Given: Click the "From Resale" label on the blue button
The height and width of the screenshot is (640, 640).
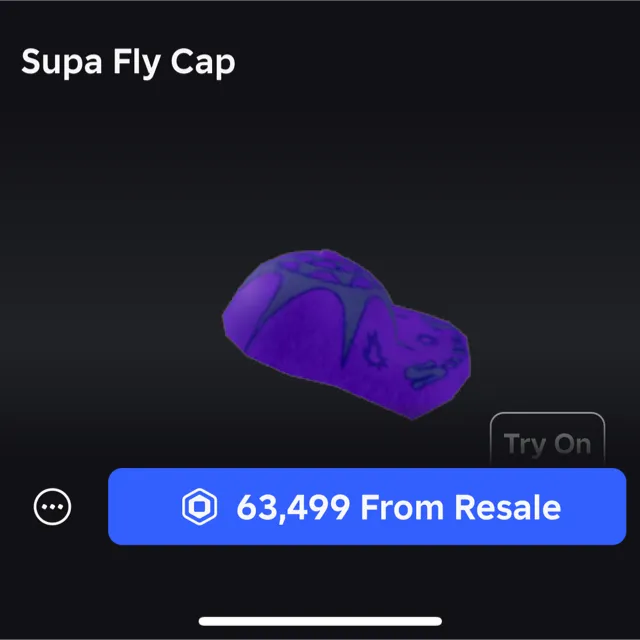Looking at the screenshot, I should click(461, 507).
